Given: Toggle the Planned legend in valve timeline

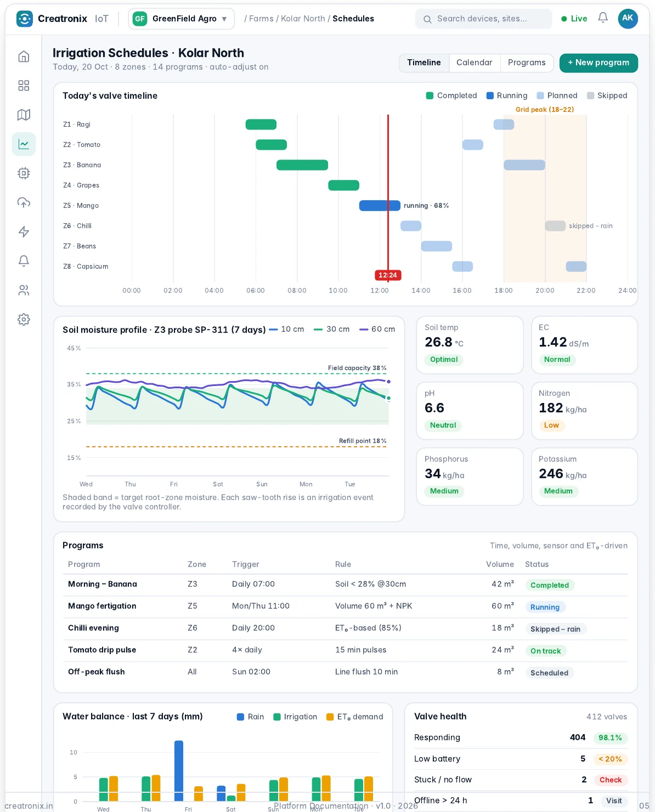Looking at the screenshot, I should click(x=557, y=95).
